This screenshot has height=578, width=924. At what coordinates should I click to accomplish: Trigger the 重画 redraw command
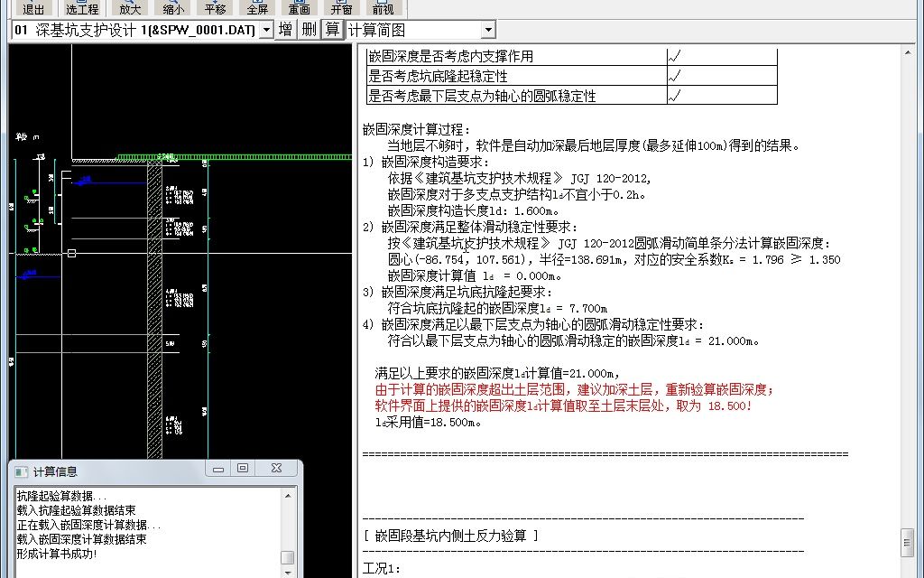point(299,9)
